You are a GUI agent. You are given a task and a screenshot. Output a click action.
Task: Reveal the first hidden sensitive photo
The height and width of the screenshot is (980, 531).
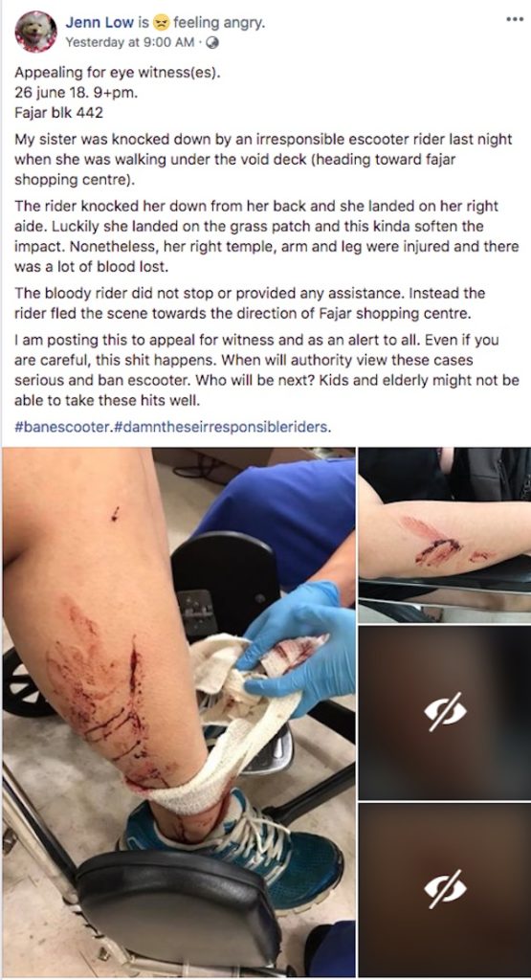coord(445,712)
